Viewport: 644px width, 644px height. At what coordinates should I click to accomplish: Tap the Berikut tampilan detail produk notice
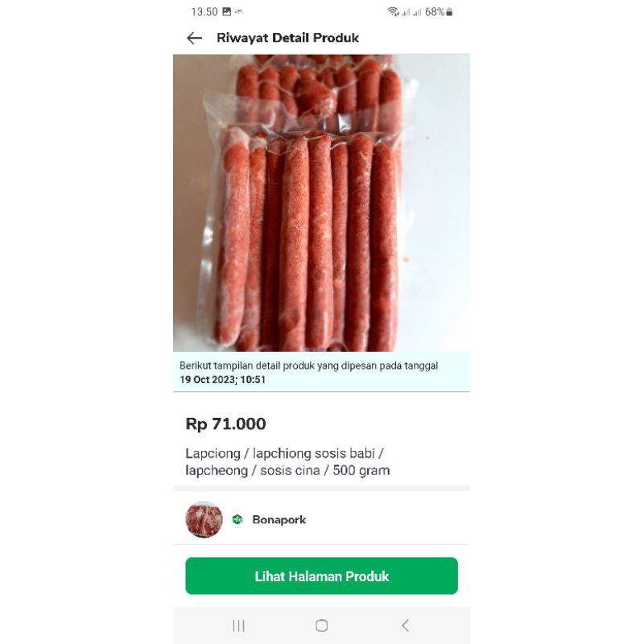click(308, 365)
